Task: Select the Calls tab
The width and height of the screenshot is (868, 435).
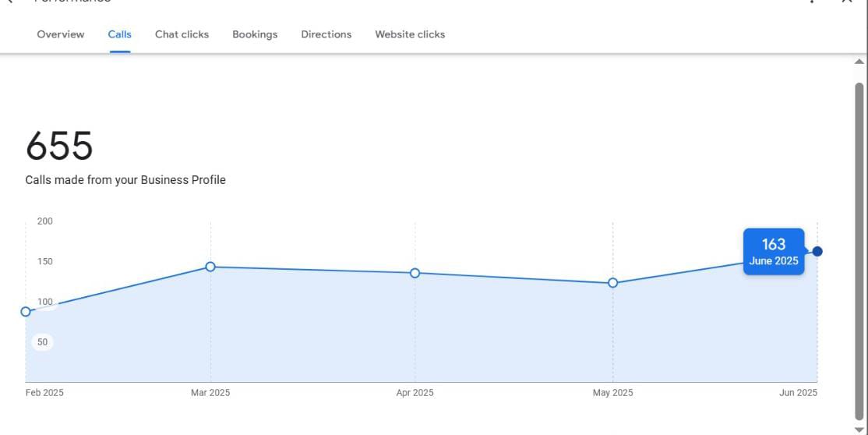Action: [x=120, y=34]
